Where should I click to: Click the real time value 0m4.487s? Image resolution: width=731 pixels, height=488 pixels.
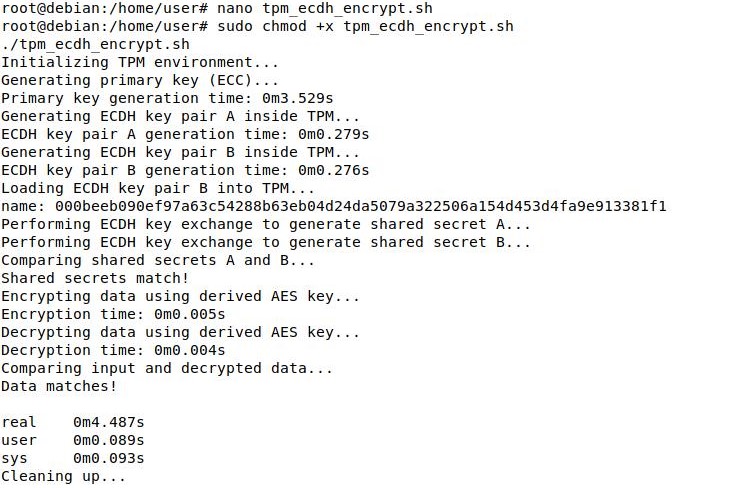tap(108, 422)
